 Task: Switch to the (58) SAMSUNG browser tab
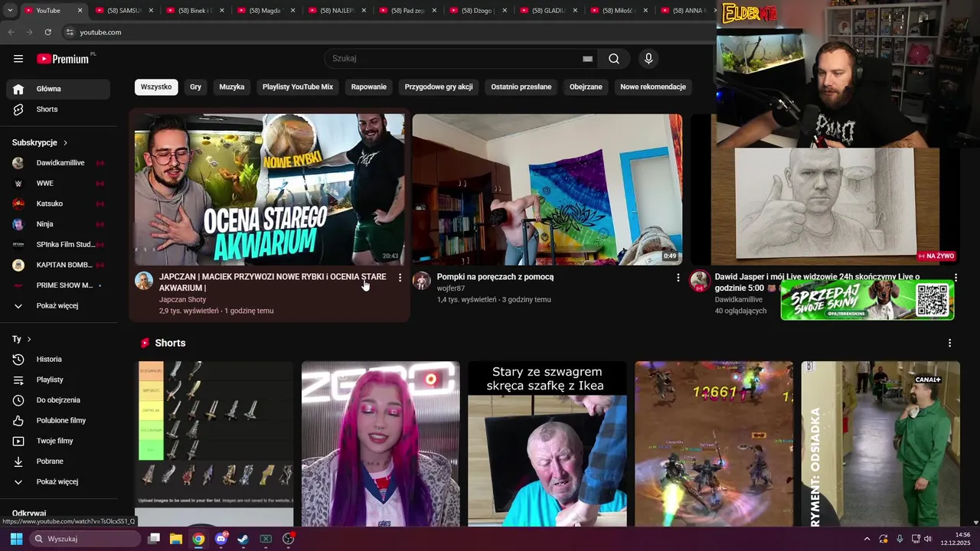tap(124, 11)
